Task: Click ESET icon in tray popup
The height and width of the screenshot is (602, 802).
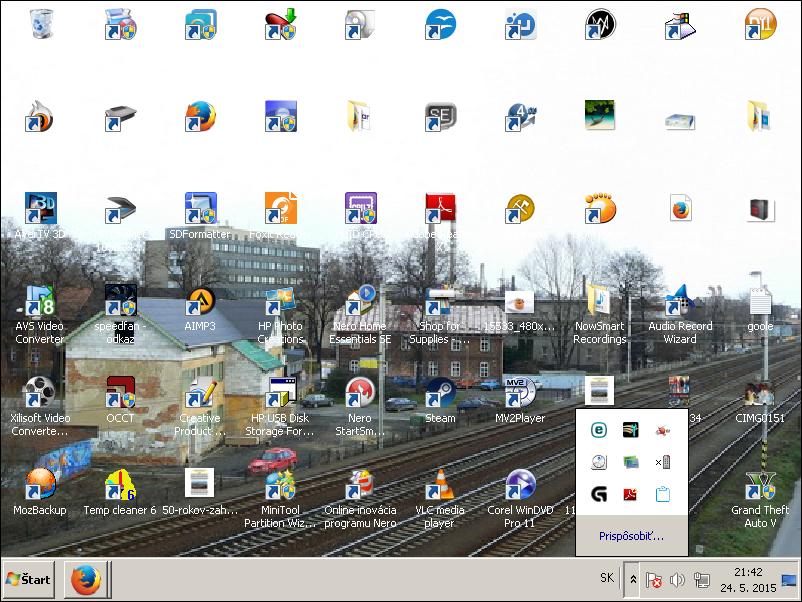Action: coord(599,430)
